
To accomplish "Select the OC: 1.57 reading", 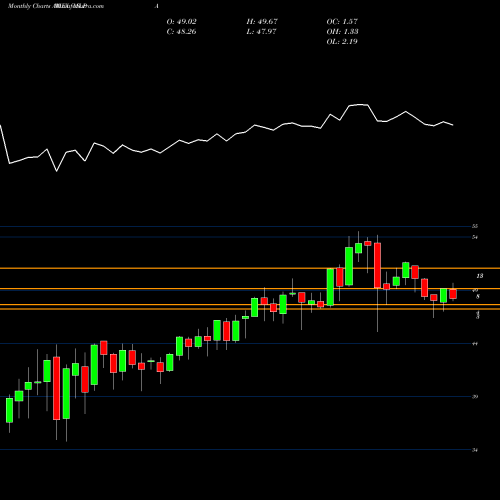I will [342, 22].
